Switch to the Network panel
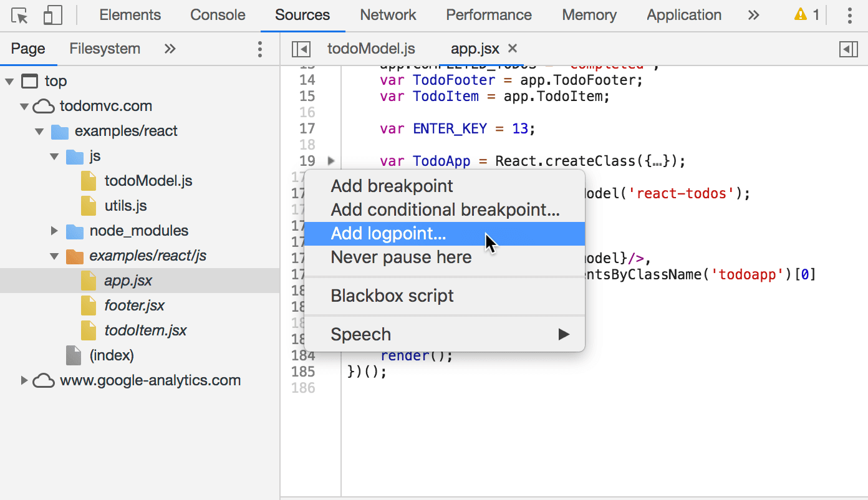Viewport: 868px width, 500px height. coord(387,15)
